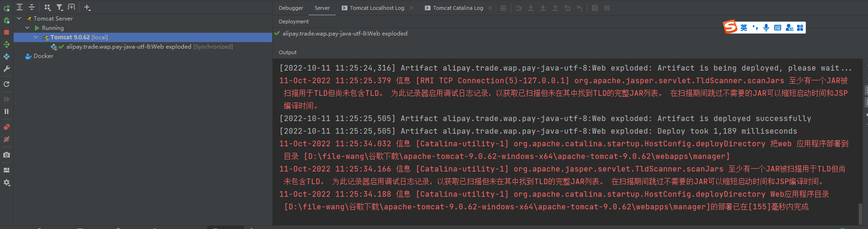Rerun the Tomcat server configuration
The height and width of the screenshot is (229, 868).
click(7, 8)
